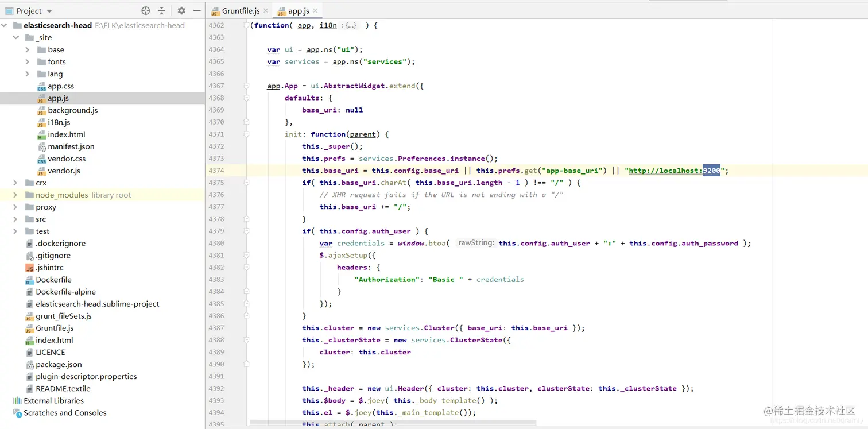Select README.textile file

tap(63, 388)
